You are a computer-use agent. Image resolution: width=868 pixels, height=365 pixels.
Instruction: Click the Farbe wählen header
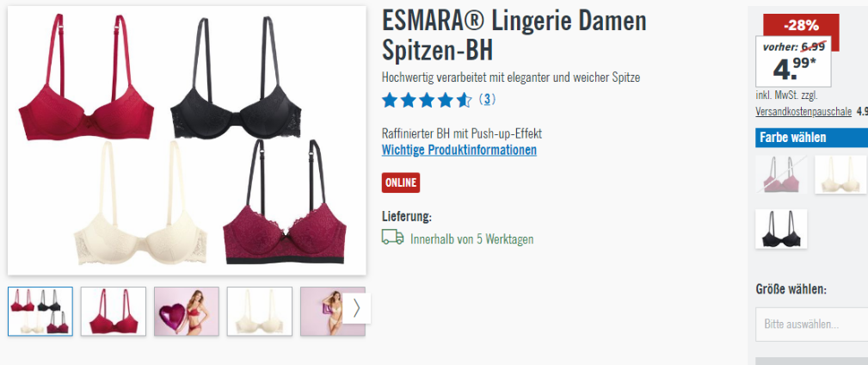click(x=811, y=138)
